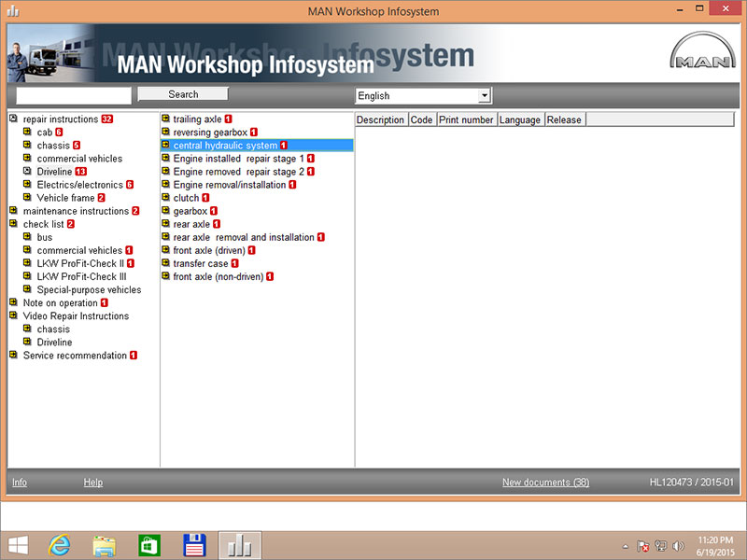Expand Note on operation via its arrow icon
Viewport: 747px width, 560px height.
13,302
